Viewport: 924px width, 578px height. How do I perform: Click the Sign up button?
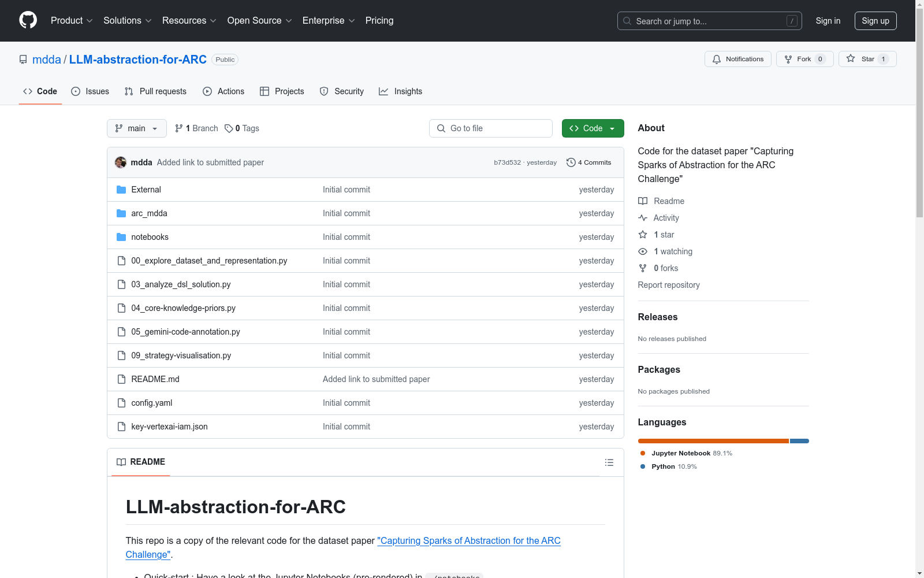click(x=875, y=21)
